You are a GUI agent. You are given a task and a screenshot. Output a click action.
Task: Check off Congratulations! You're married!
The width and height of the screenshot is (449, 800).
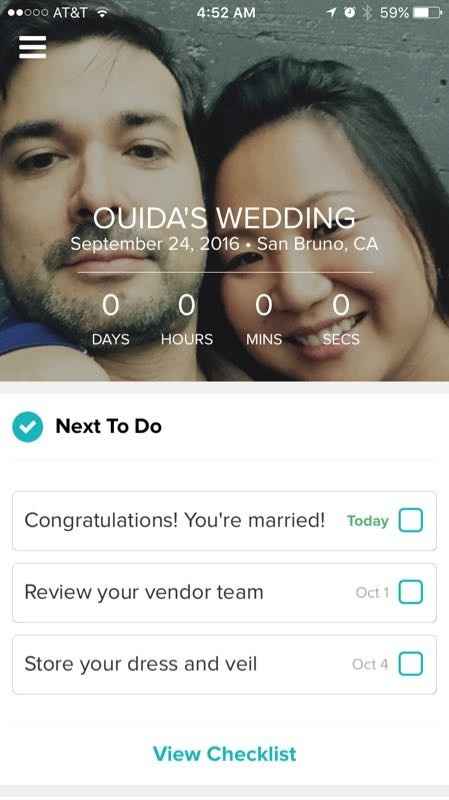411,520
